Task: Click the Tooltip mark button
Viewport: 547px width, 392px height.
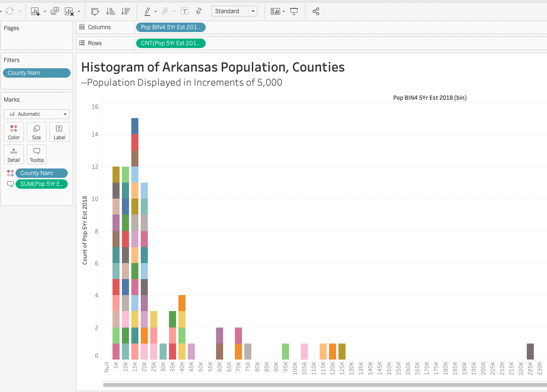Action: point(37,154)
